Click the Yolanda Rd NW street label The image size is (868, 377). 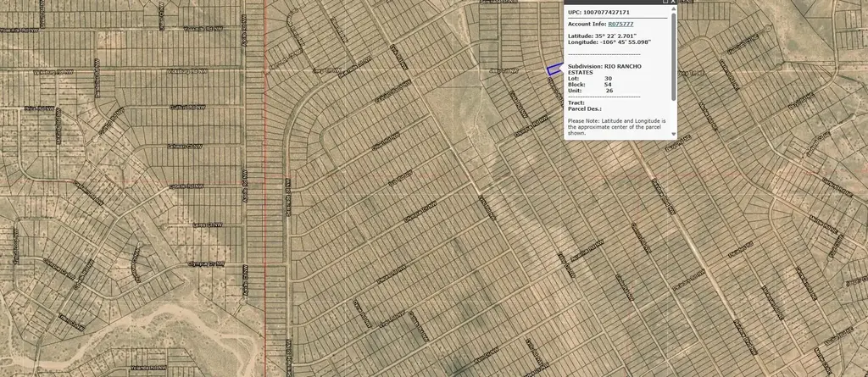pyautogui.click(x=148, y=367)
